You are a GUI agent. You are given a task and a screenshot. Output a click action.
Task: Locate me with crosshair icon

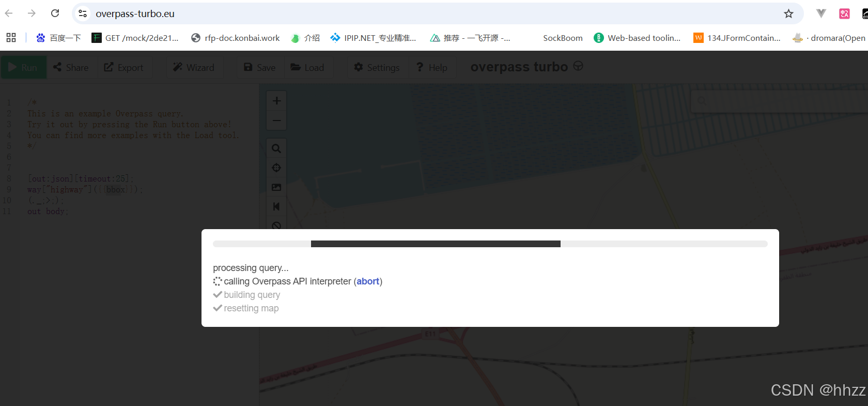coord(276,168)
